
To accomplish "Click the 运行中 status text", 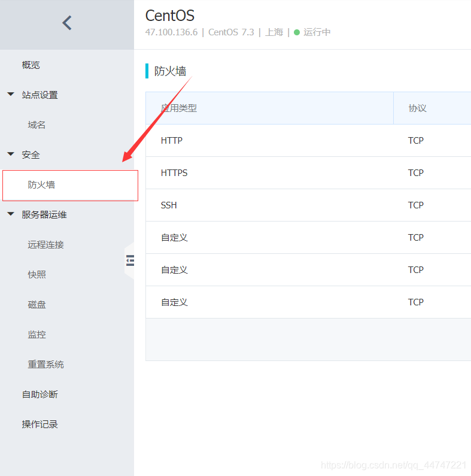I will 317,32.
